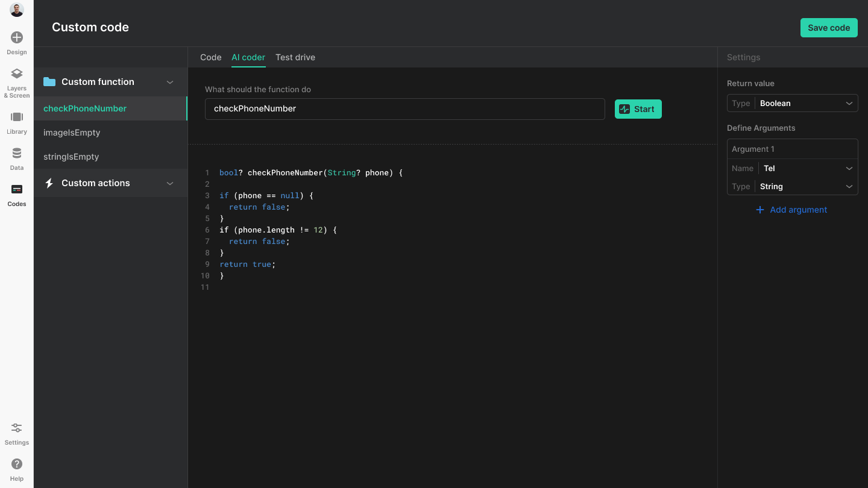Open the Tel argument name dropdown
868x488 pixels.
point(807,168)
